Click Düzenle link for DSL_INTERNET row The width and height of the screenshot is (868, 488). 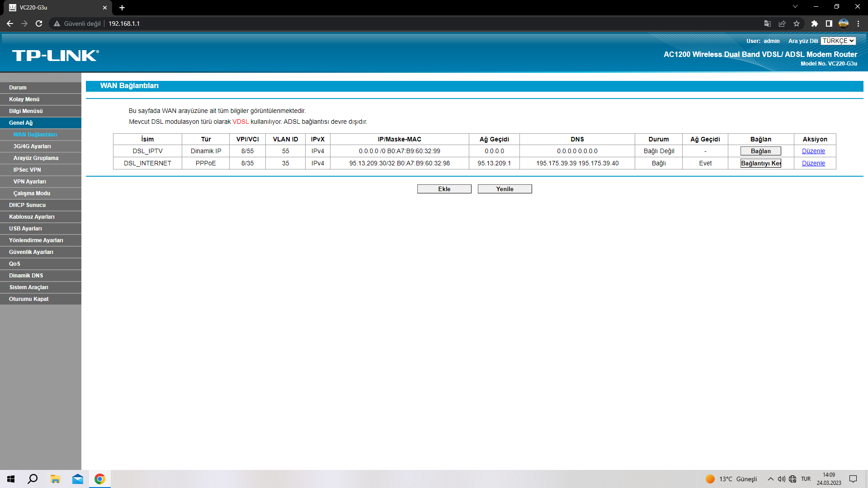pyautogui.click(x=813, y=163)
